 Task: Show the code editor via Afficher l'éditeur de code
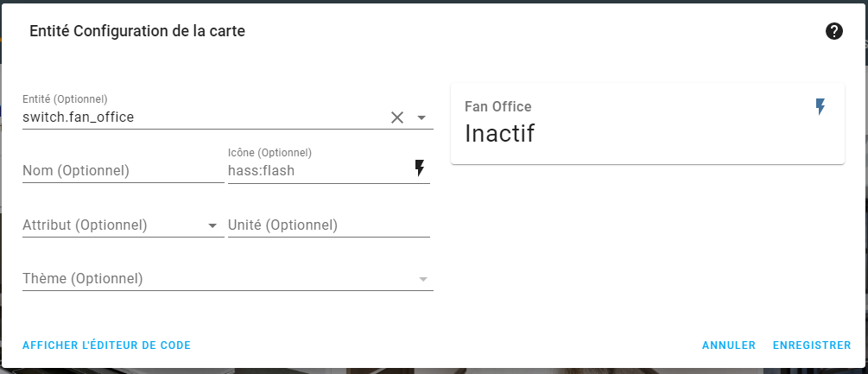tap(107, 345)
